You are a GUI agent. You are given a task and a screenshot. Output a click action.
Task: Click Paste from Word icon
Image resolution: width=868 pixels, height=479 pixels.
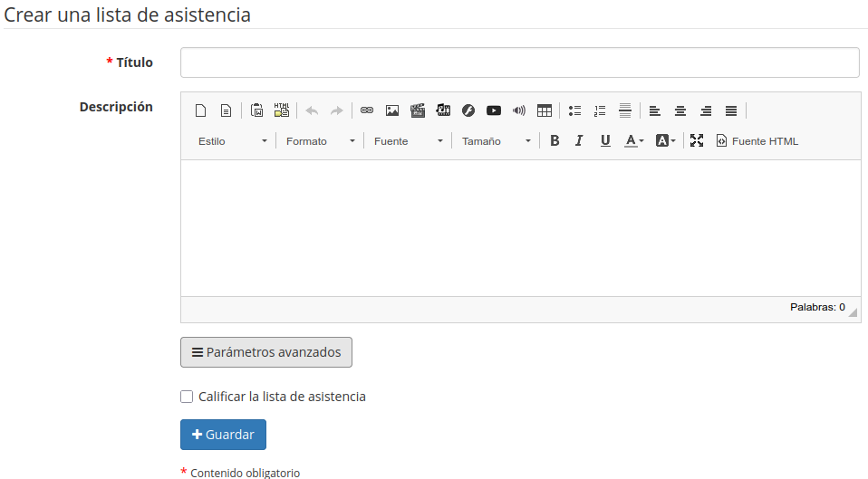[256, 110]
